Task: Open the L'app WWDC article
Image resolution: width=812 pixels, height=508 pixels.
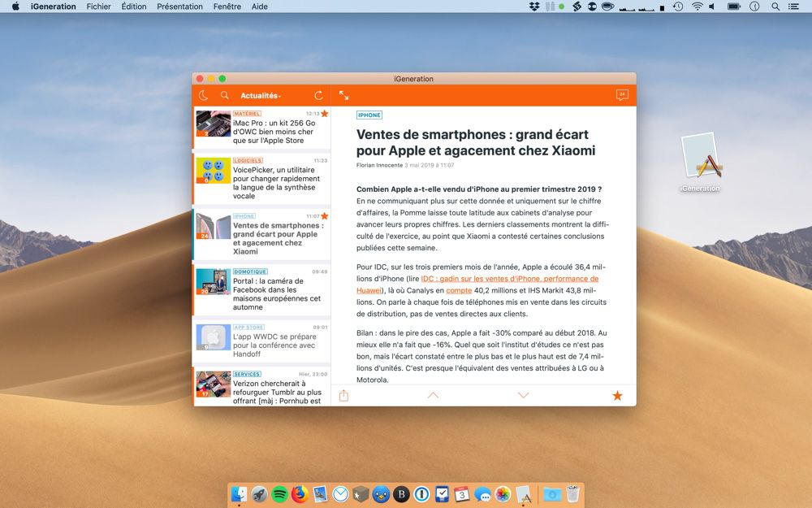Action: (x=261, y=341)
